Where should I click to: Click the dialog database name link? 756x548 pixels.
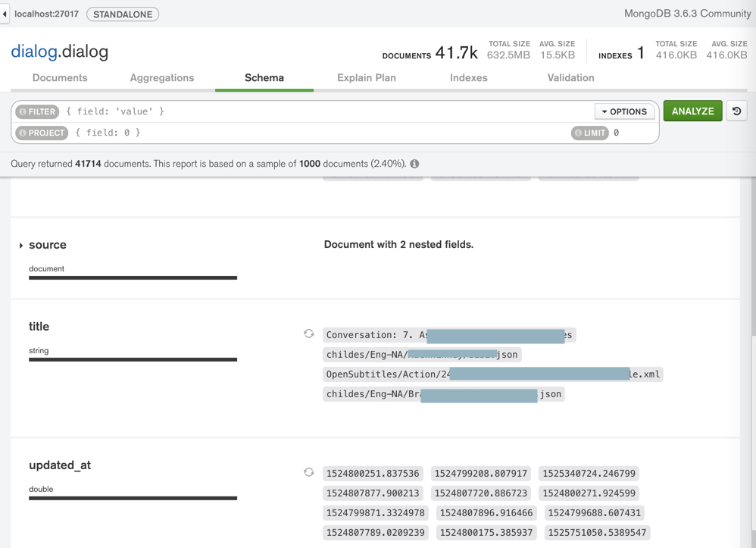point(34,52)
